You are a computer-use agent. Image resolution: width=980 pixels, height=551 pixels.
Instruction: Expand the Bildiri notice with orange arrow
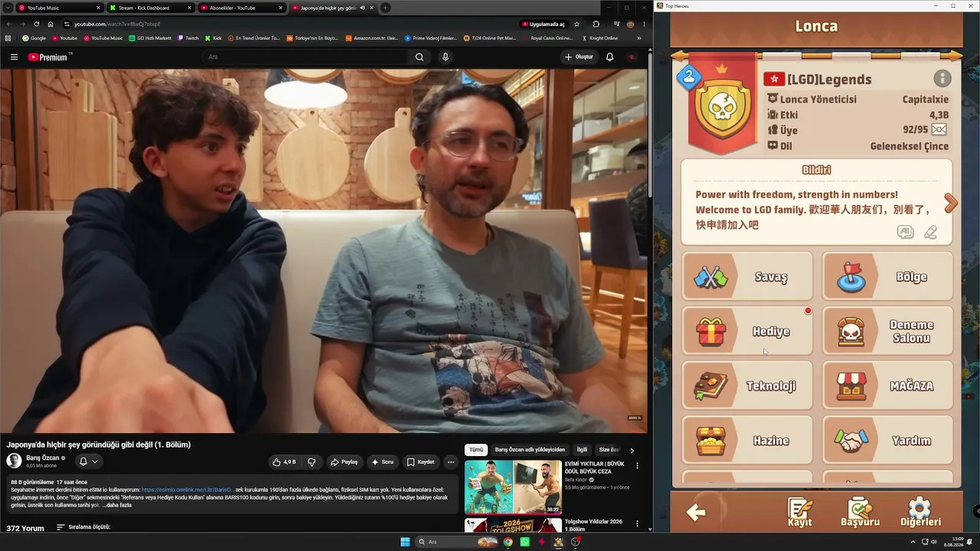pyautogui.click(x=951, y=203)
